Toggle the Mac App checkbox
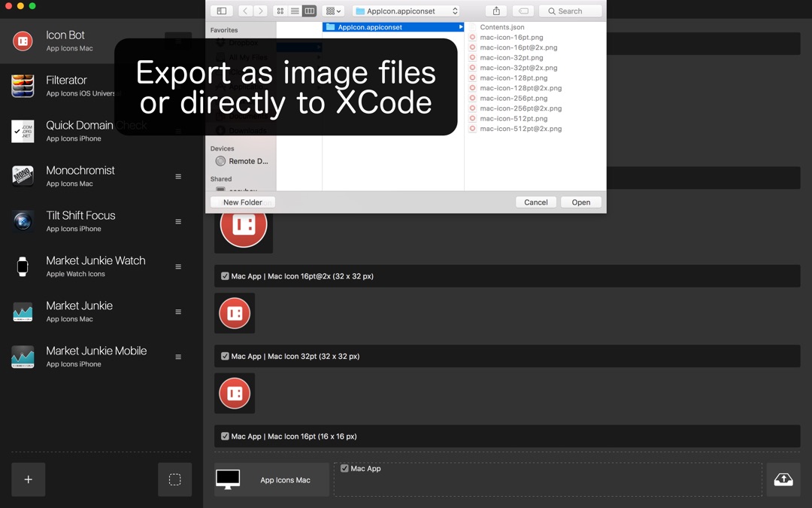The height and width of the screenshot is (508, 812). click(344, 468)
